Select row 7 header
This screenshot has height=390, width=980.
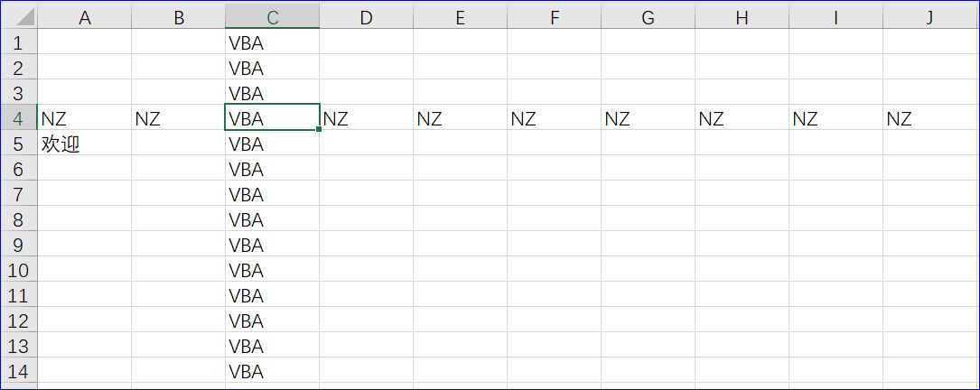pyautogui.click(x=19, y=194)
